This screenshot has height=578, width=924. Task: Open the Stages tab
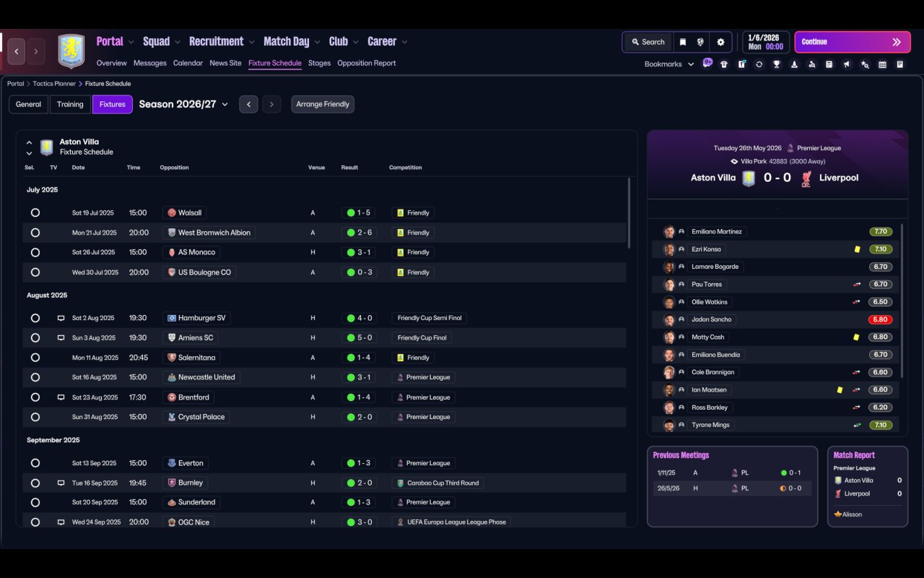pyautogui.click(x=319, y=63)
